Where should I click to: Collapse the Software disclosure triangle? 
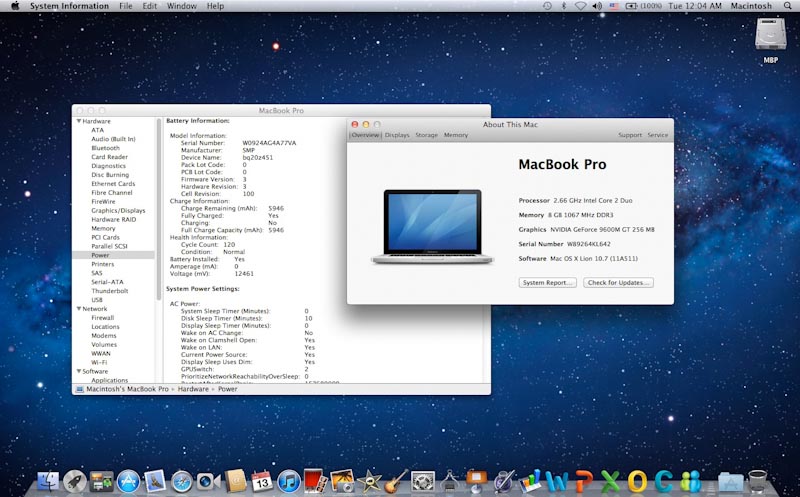[77, 371]
